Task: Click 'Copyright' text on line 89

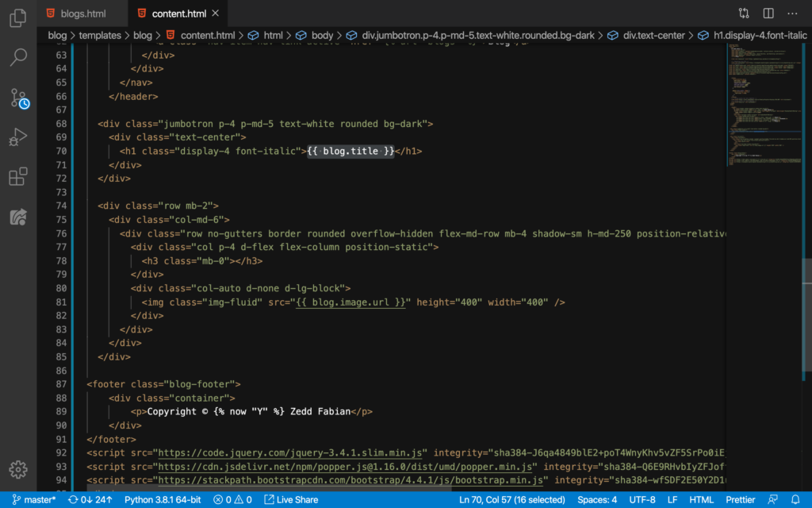Action: click(x=172, y=412)
